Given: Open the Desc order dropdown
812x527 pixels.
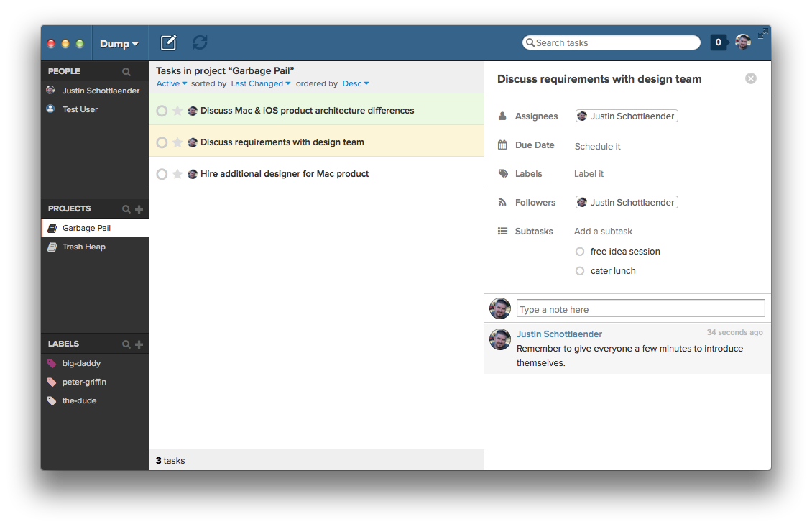Looking at the screenshot, I should click(x=355, y=83).
